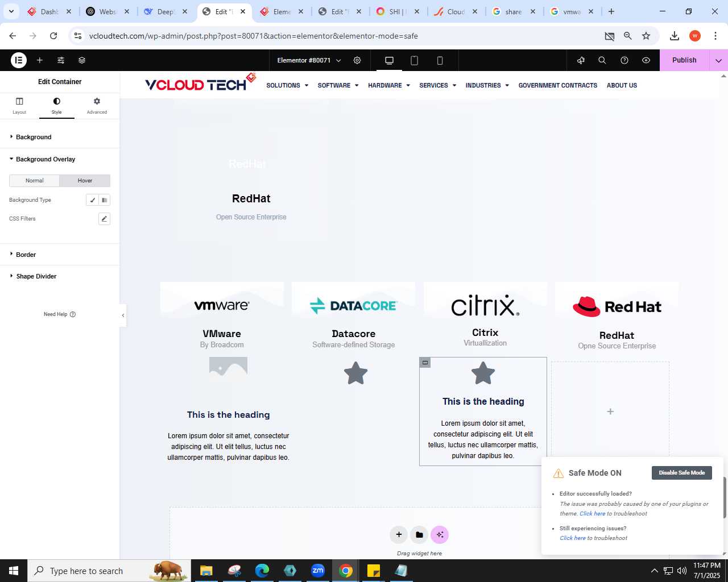Click container edit handle on selected box
Screen dimensions: 728x582
click(x=425, y=362)
